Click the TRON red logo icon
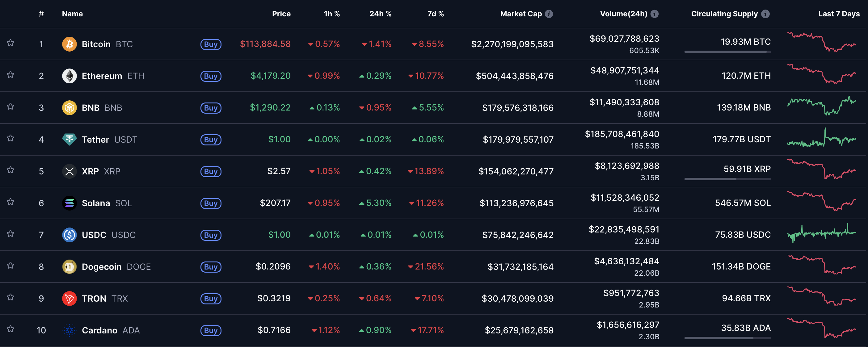 [70, 299]
